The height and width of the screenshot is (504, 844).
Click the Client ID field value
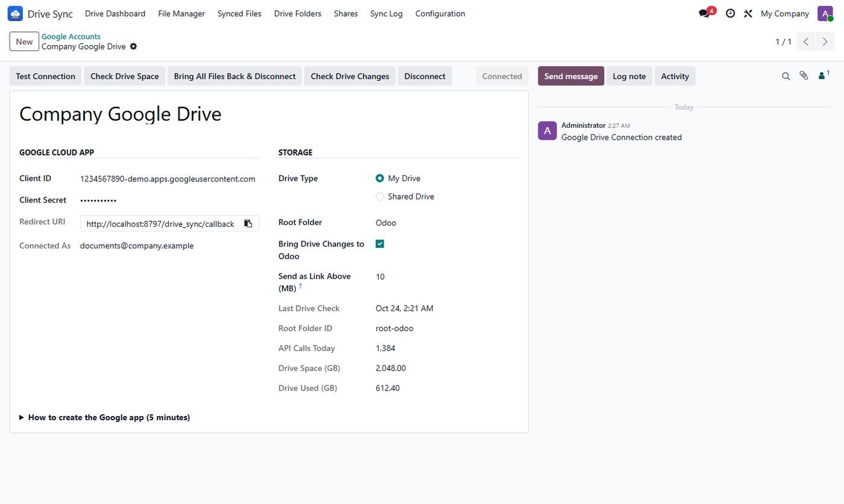(169, 178)
